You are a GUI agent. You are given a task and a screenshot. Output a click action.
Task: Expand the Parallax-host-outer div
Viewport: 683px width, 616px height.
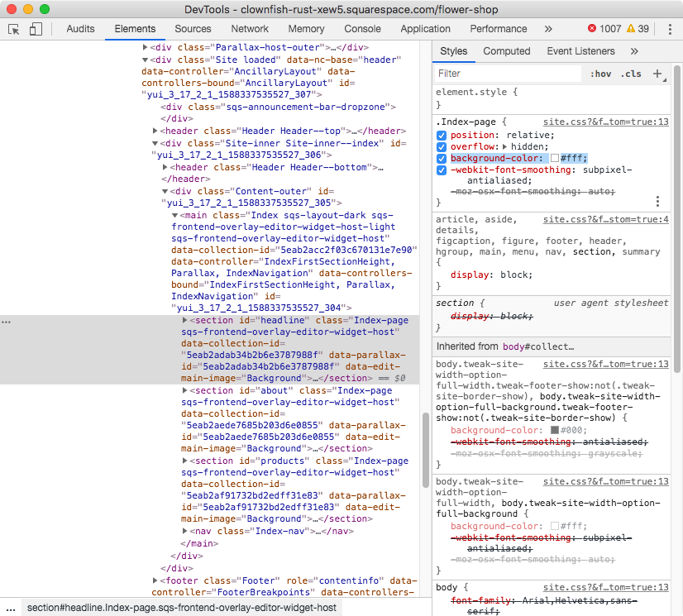click(145, 47)
